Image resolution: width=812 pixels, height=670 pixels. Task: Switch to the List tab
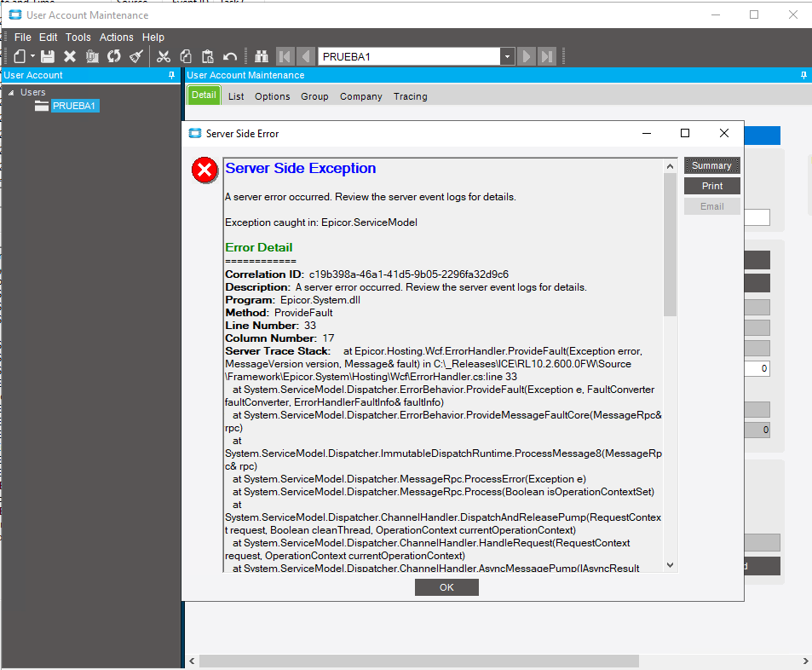236,96
